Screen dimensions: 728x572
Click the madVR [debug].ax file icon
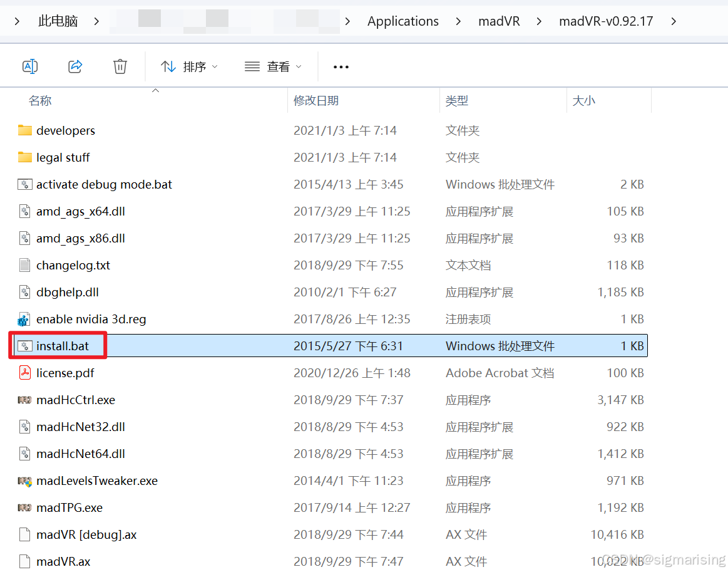coord(24,534)
